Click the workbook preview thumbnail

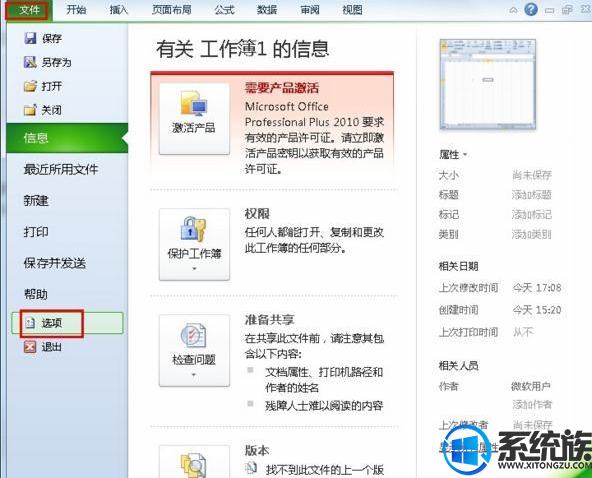click(x=487, y=84)
